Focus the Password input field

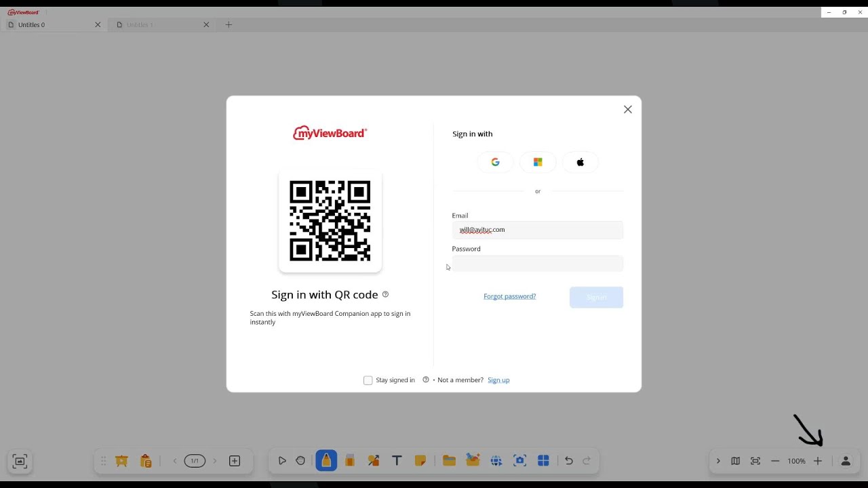point(538,264)
